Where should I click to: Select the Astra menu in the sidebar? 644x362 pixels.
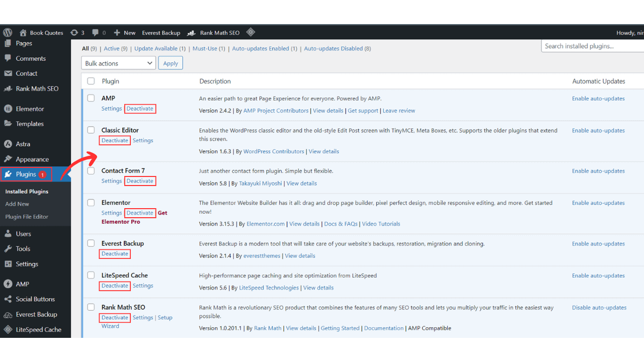tap(24, 144)
